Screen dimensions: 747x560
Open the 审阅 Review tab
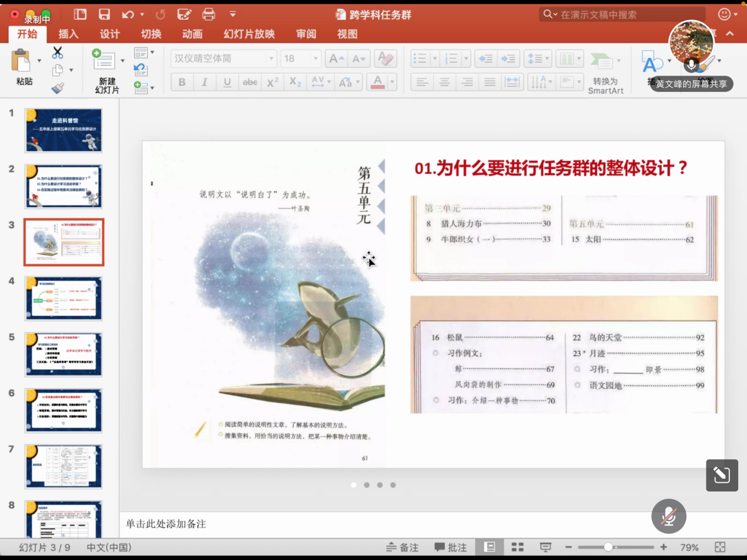coord(306,34)
